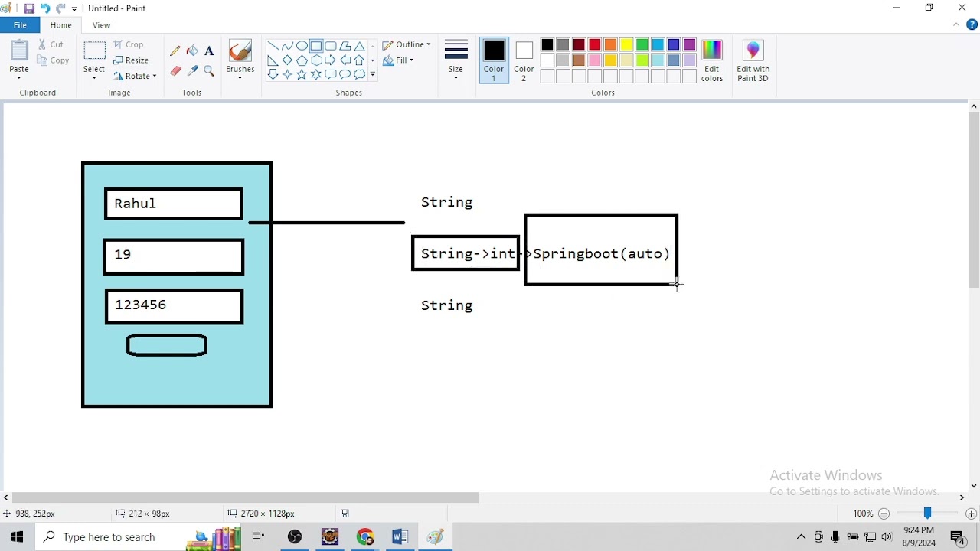980x551 pixels.
Task: Select the Text tool
Action: coord(209,51)
